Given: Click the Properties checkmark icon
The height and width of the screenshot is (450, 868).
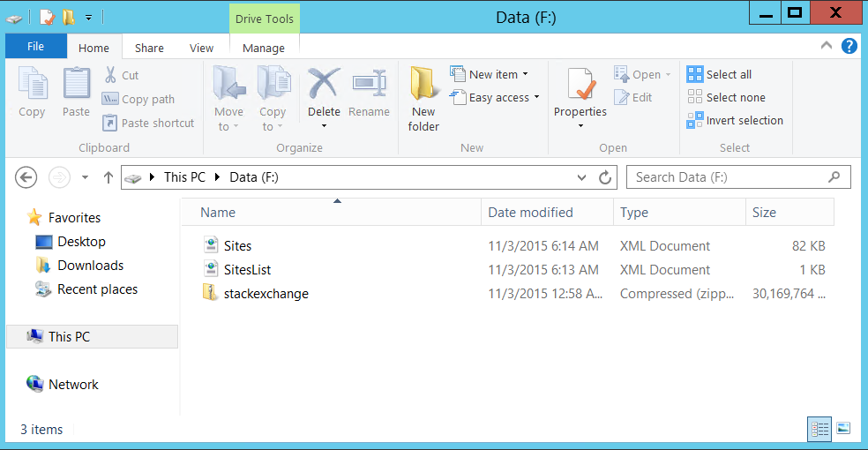Looking at the screenshot, I should tap(580, 84).
